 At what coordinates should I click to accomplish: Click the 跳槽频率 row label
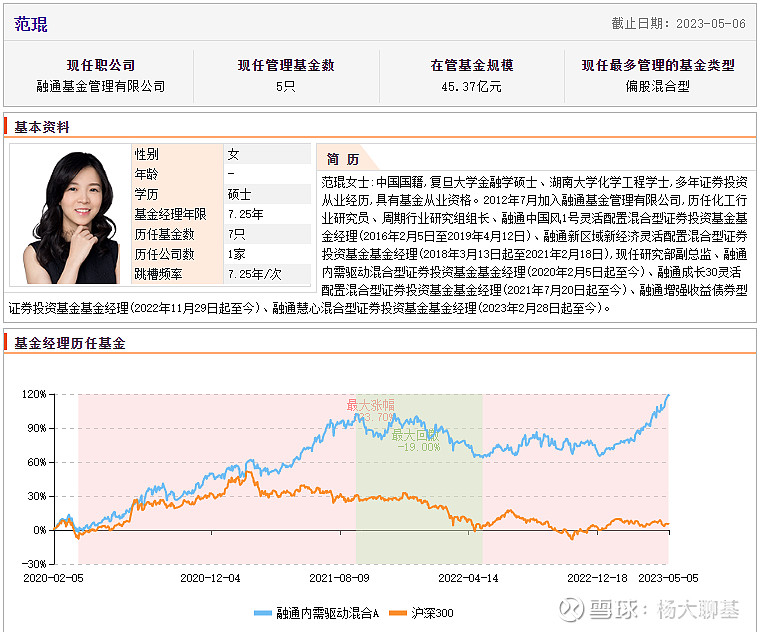[158, 274]
